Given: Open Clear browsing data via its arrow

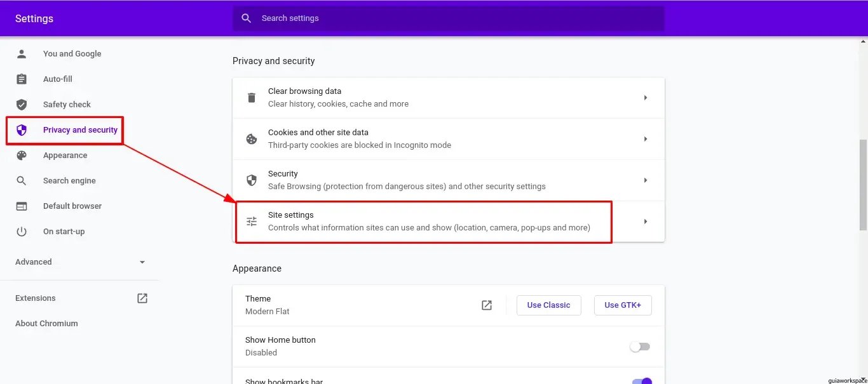Looking at the screenshot, I should (x=646, y=98).
